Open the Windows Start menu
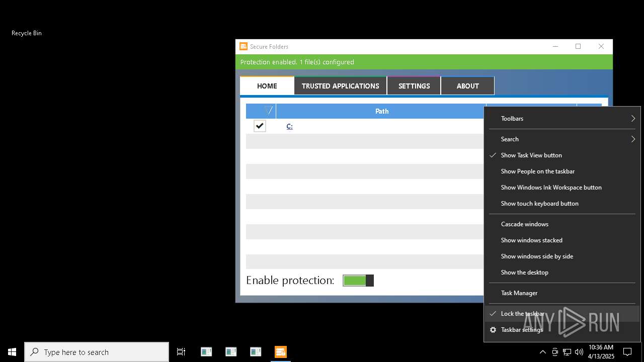Viewport: 644px width, 362px height. pyautogui.click(x=12, y=352)
